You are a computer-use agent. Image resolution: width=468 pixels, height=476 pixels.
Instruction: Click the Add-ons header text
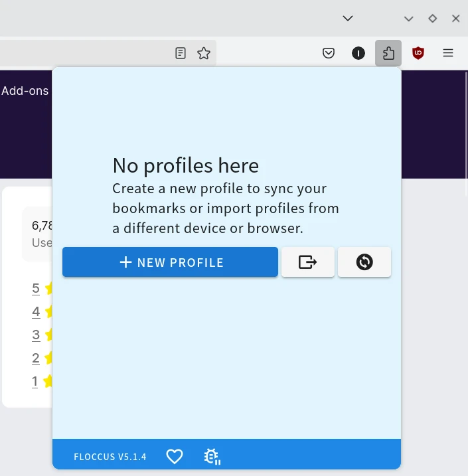[25, 91]
